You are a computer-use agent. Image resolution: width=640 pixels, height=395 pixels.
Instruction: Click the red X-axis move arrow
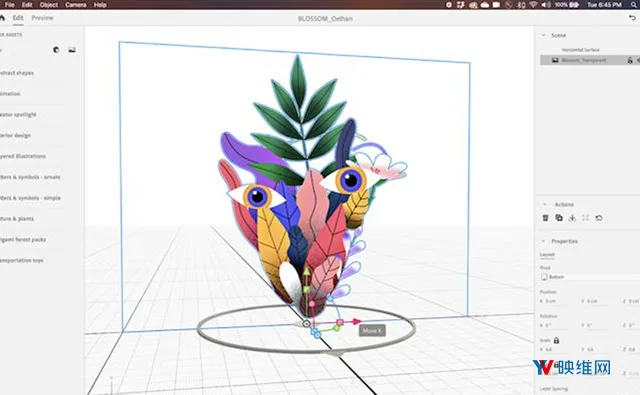356,322
